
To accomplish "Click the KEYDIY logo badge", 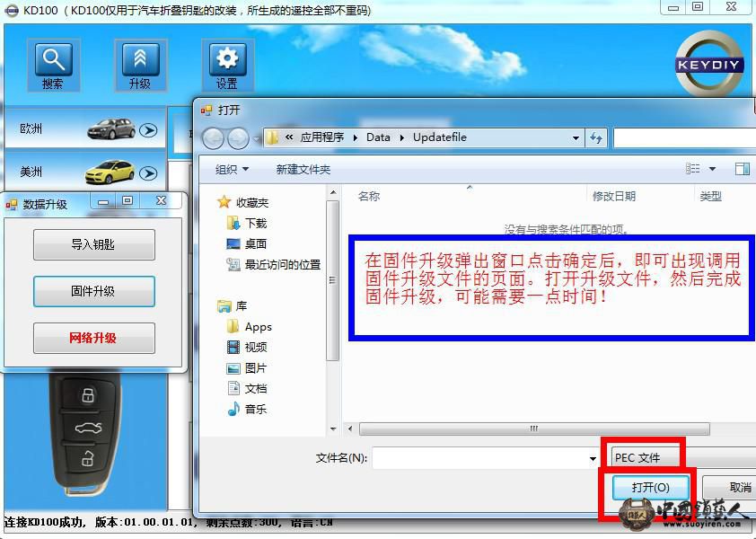I will pyautogui.click(x=708, y=64).
